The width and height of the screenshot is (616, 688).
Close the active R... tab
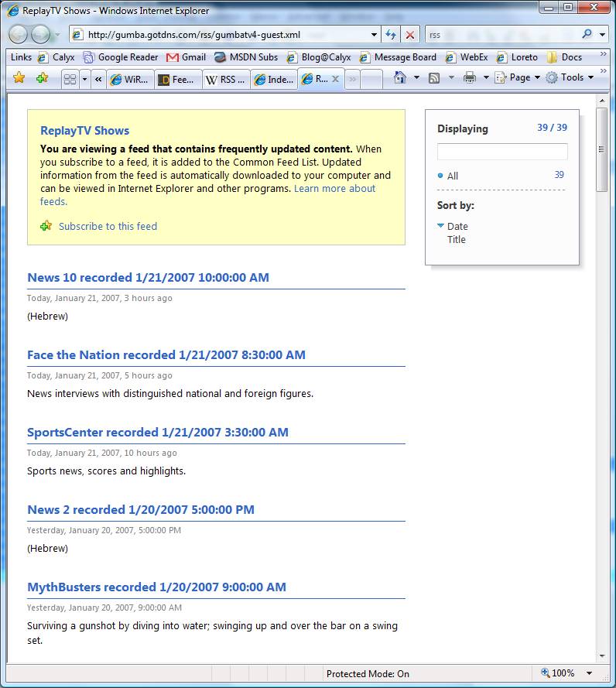coord(335,79)
